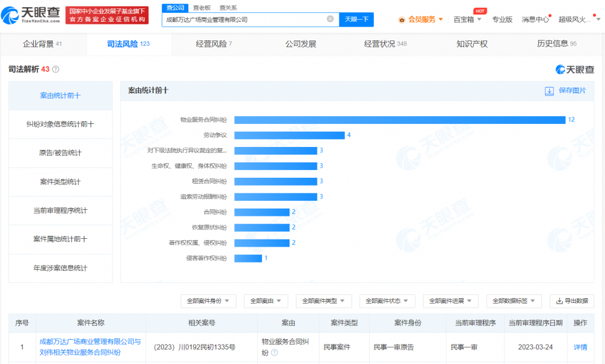Click the 生命权、健康权、身体权纠纷 chart label
605x364 pixels.
click(x=189, y=166)
